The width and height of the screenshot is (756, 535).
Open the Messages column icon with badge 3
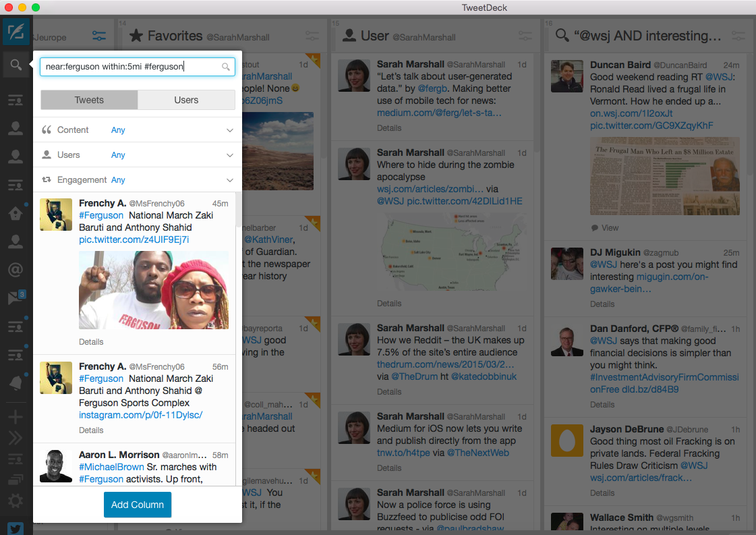pos(16,297)
